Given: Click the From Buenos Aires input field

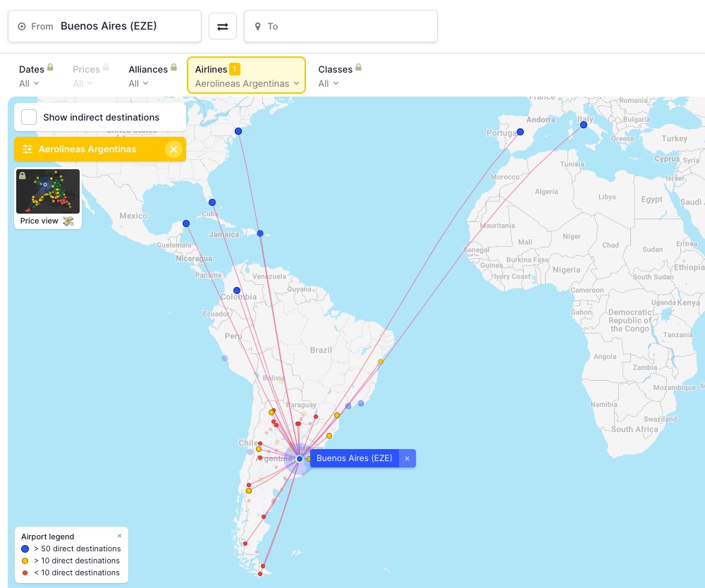Looking at the screenshot, I should tap(104, 26).
